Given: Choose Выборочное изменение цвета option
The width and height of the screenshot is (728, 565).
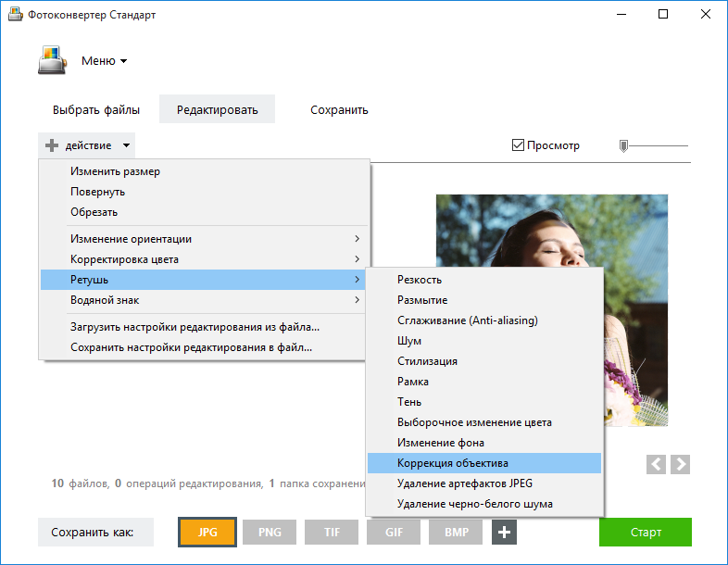Looking at the screenshot, I should click(x=484, y=422).
